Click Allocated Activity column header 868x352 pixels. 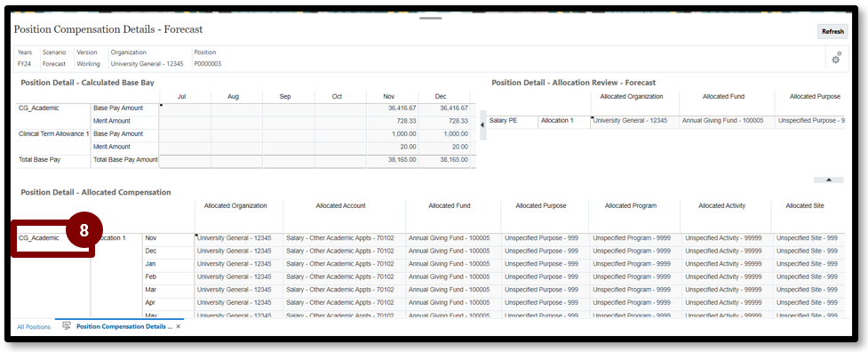[x=722, y=206]
